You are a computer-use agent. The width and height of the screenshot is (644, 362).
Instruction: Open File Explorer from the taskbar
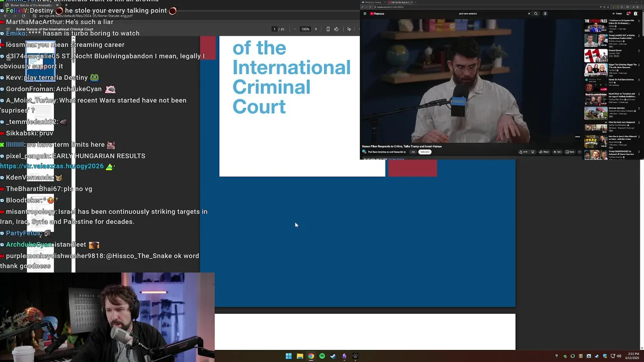coord(300,356)
